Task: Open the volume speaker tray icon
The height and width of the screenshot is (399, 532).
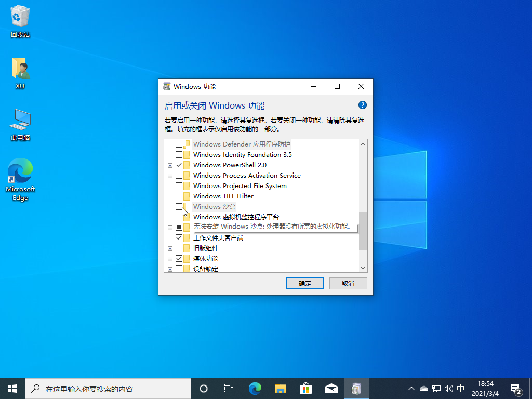Action: coord(448,389)
